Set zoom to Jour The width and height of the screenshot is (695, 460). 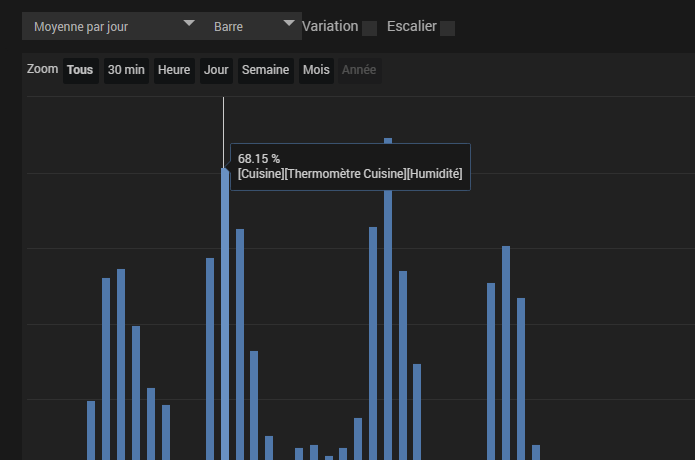point(216,70)
